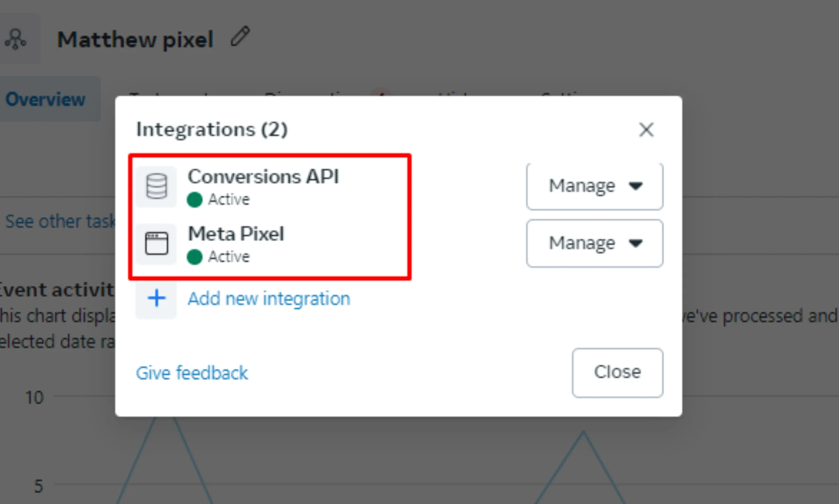Click green Active status dot under Conversions API
Image resolution: width=839 pixels, height=504 pixels.
(x=195, y=199)
